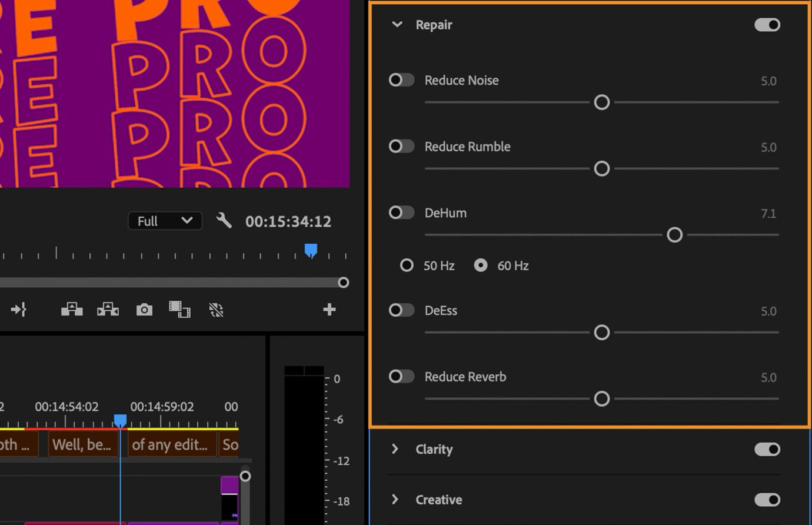Turn on the DeHum switch
The image size is (812, 525).
(x=401, y=212)
